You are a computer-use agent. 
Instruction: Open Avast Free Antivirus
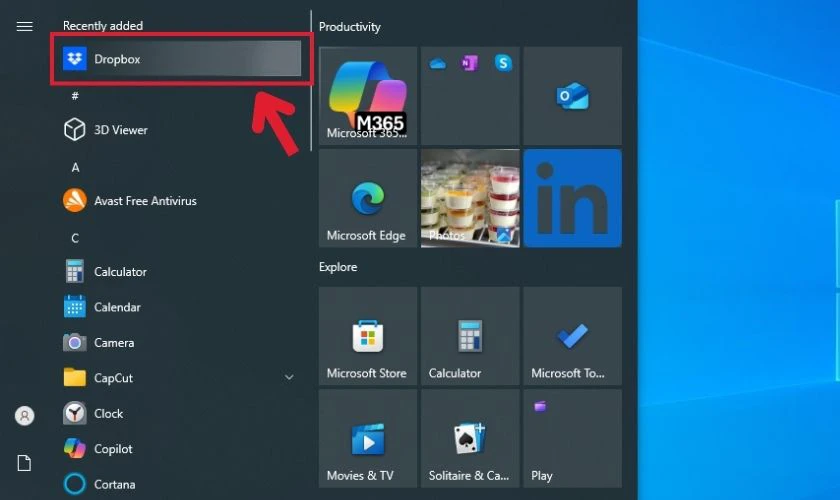144,201
